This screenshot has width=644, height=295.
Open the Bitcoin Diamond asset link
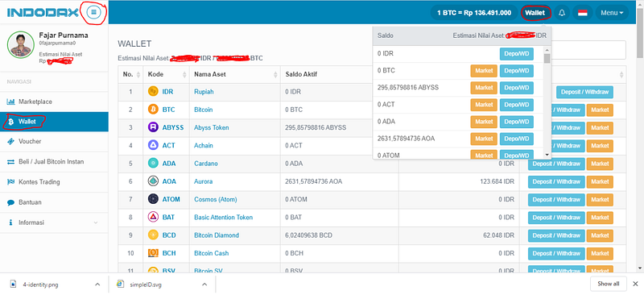pos(217,235)
